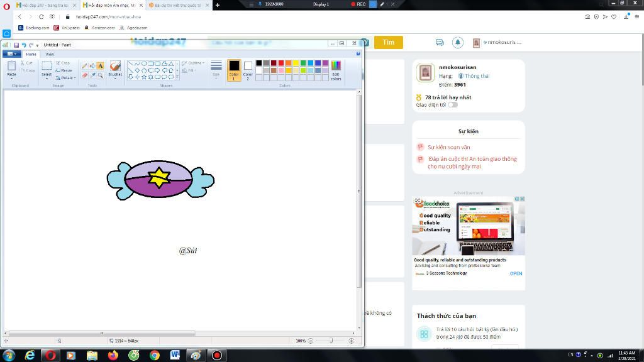Click the zoom out minus button in Paint
Screen dimensions: 644x362
[311, 341]
